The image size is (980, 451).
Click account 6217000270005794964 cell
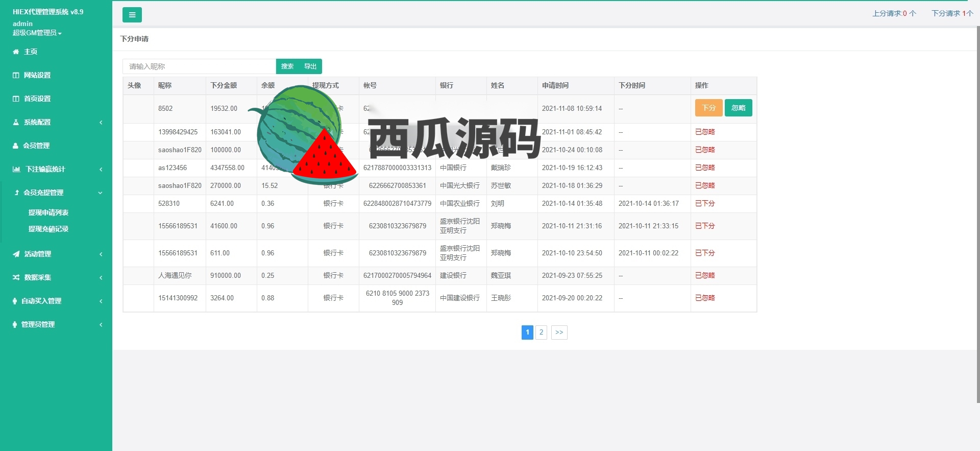[x=397, y=275]
